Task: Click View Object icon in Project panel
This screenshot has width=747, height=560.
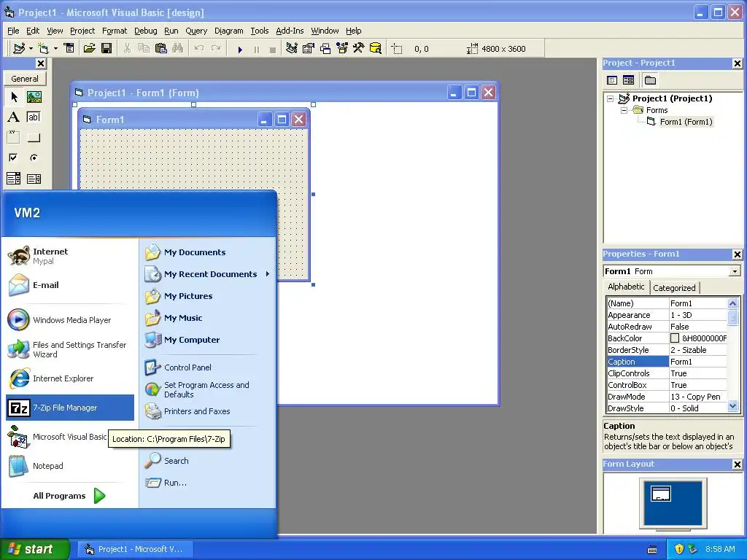Action: tap(628, 80)
